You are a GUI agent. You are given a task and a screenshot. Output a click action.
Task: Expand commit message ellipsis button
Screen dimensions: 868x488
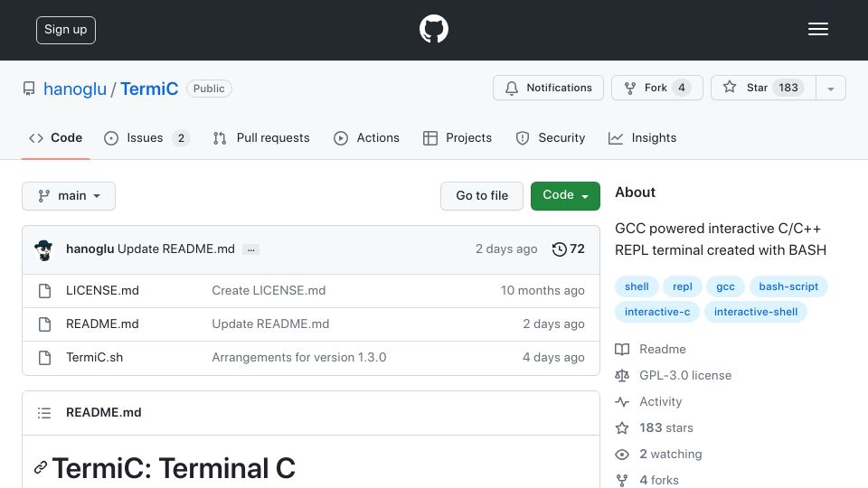click(250, 249)
